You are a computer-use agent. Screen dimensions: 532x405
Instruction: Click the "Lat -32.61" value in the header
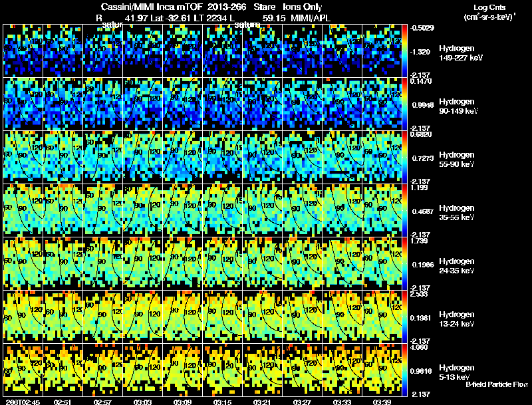click(170, 18)
